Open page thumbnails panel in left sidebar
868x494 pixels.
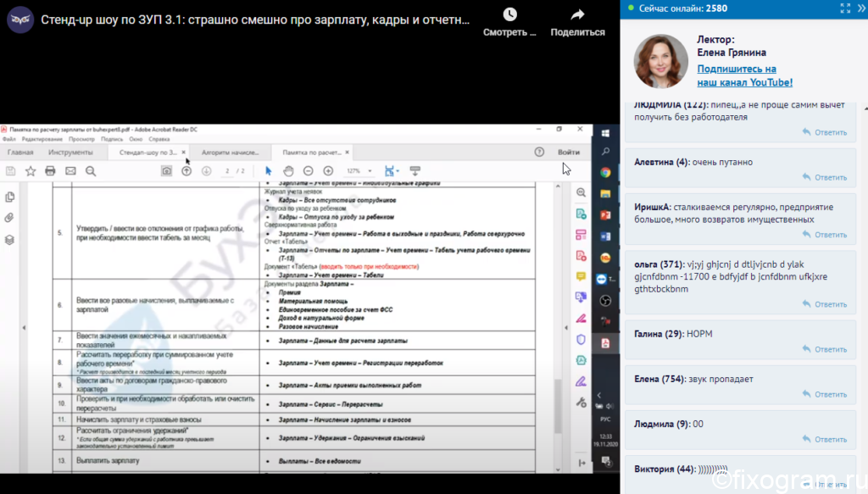[9, 197]
